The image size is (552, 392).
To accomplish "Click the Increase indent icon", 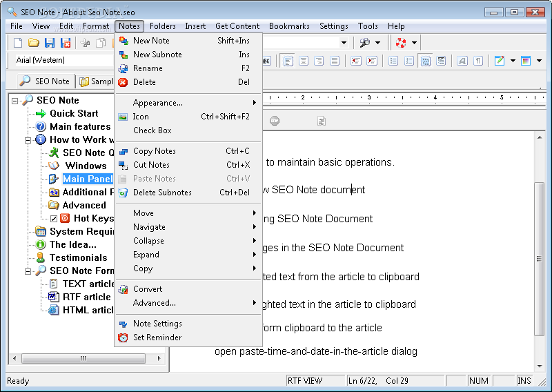I will 372,61.
